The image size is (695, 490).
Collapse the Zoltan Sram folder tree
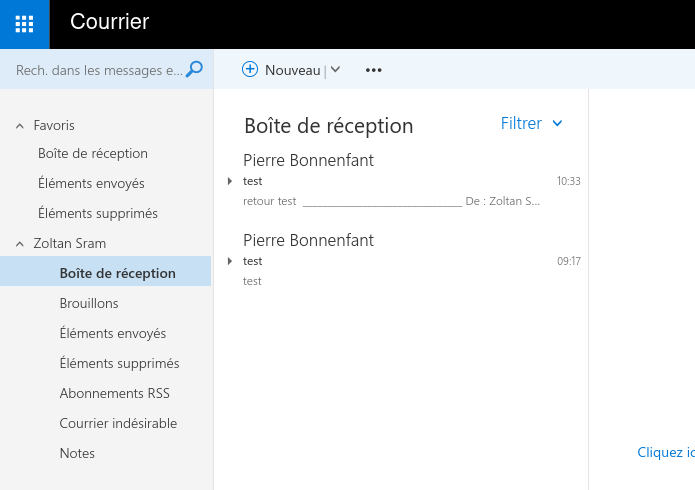20,244
